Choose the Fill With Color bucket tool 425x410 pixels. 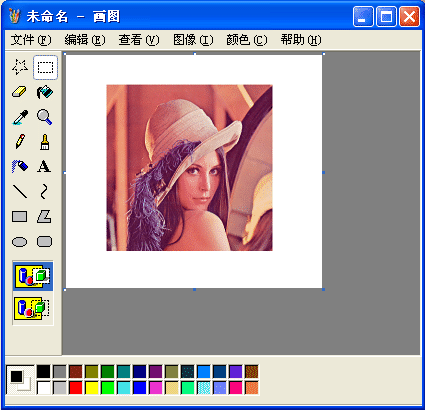[45, 92]
